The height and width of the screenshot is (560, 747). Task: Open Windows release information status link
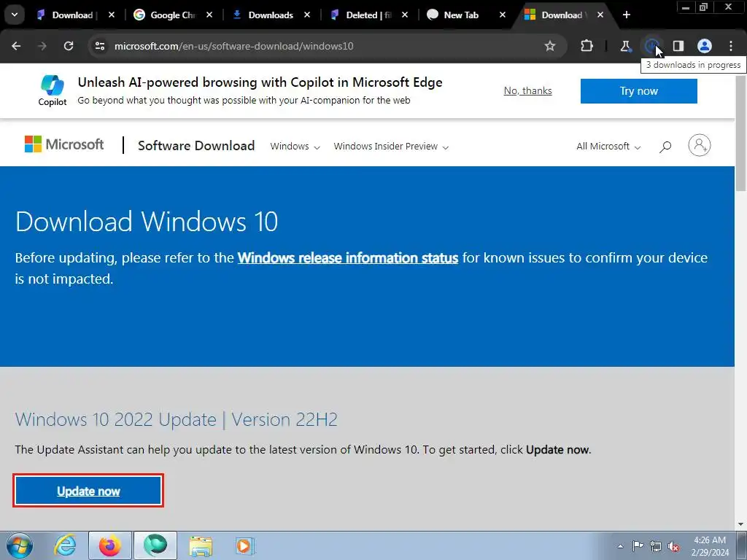[x=348, y=257]
